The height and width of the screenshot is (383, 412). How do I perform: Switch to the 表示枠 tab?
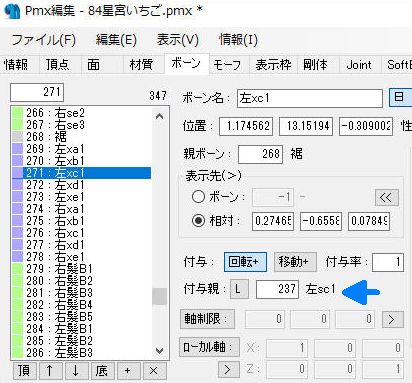click(273, 64)
